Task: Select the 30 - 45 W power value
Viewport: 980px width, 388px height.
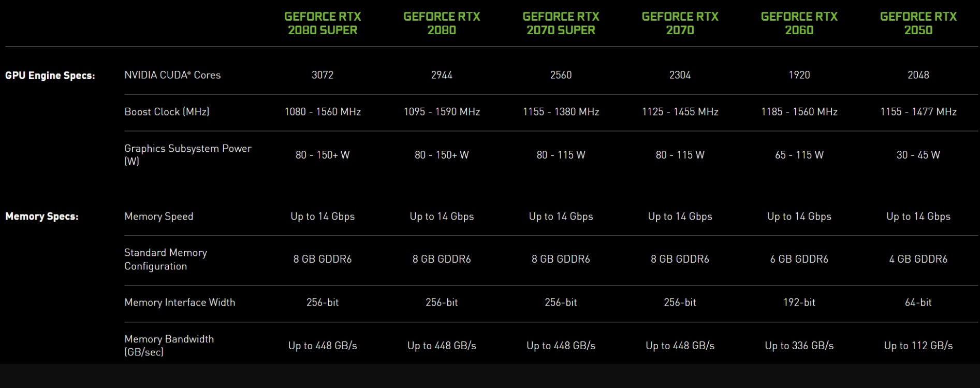Action: click(x=918, y=155)
